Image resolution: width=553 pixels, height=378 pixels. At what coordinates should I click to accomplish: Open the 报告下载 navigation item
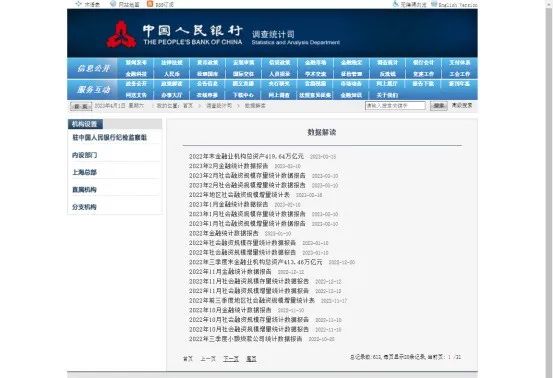[x=423, y=84]
